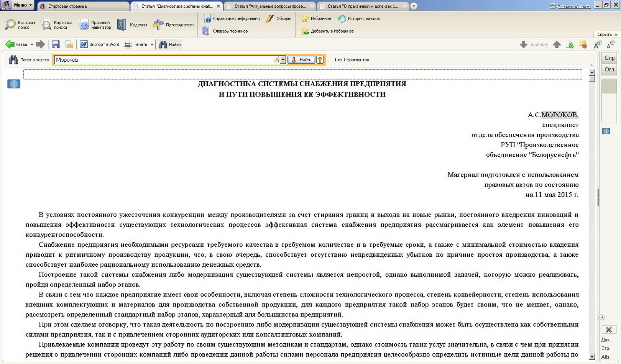
Task: Click Назад to go back
Action: [x=17, y=44]
